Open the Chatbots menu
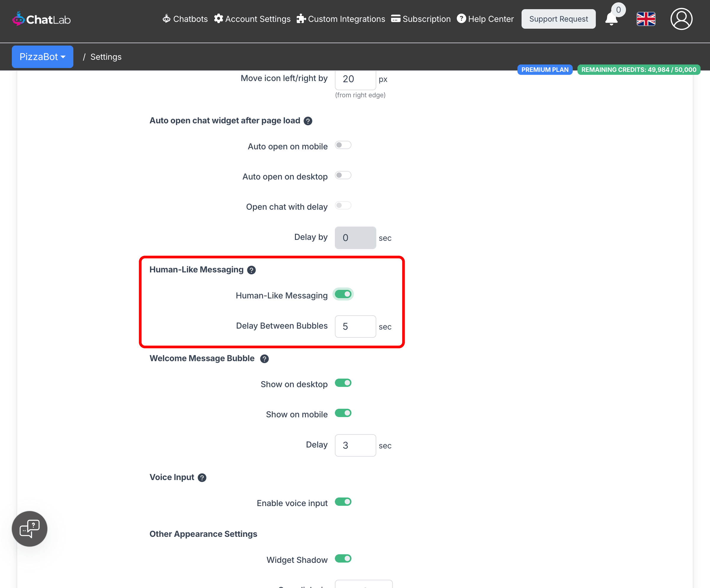This screenshot has height=588, width=710. (185, 19)
